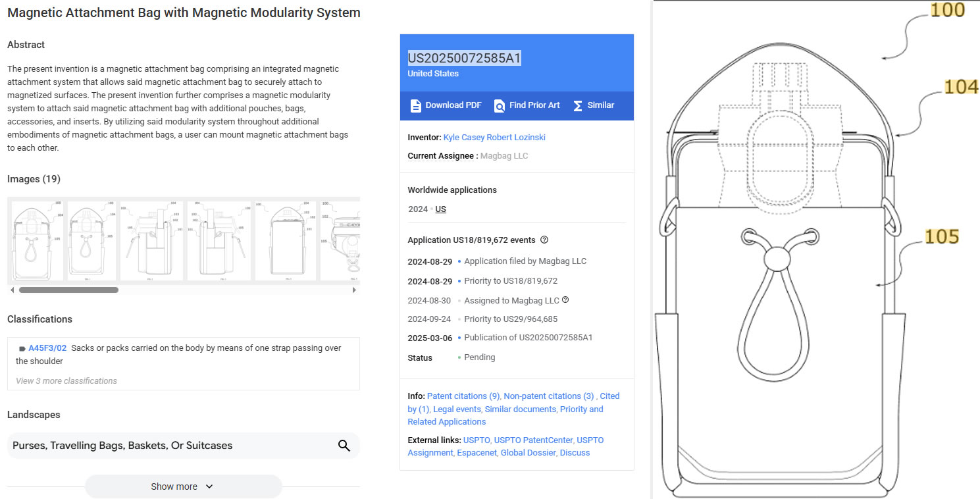Jump to Patent citations (9)
The width and height of the screenshot is (980, 499).
point(463,396)
